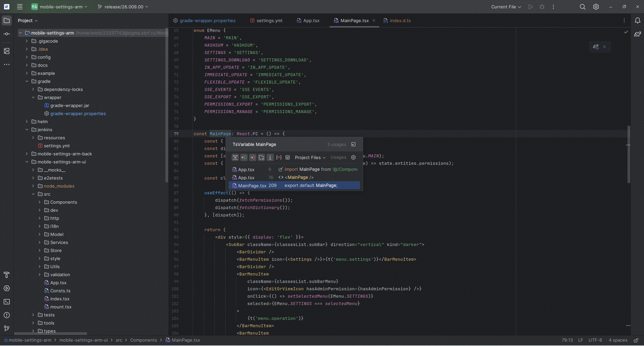Select MainPage.tsx 209 usage row
Screen dimensions: 644x346
coord(294,185)
